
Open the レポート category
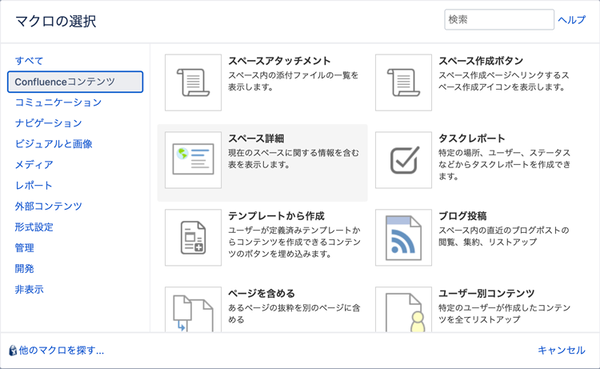coord(33,185)
